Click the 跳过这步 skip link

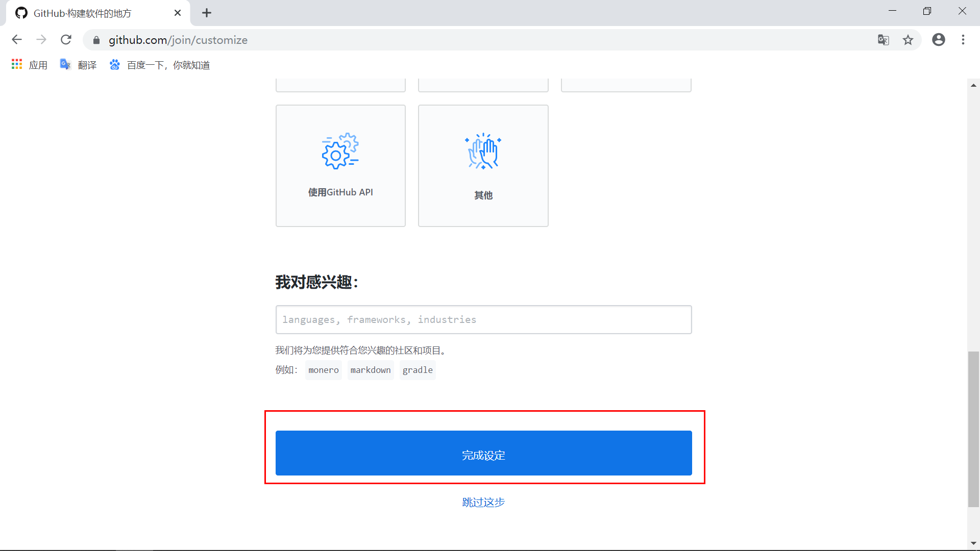pos(483,502)
